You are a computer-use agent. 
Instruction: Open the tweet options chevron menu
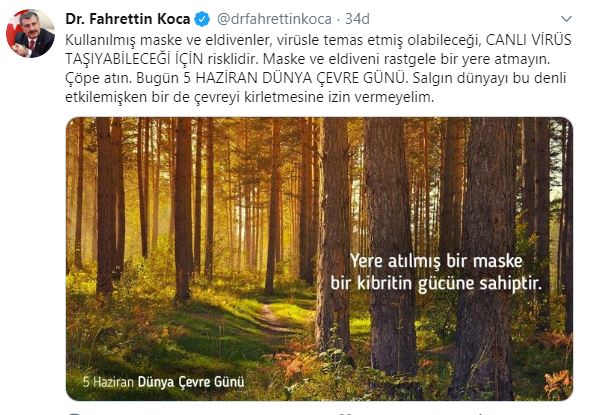(x=566, y=18)
